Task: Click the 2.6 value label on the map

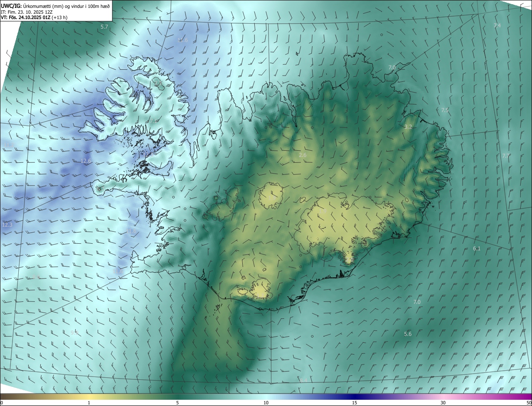Action: (303, 155)
